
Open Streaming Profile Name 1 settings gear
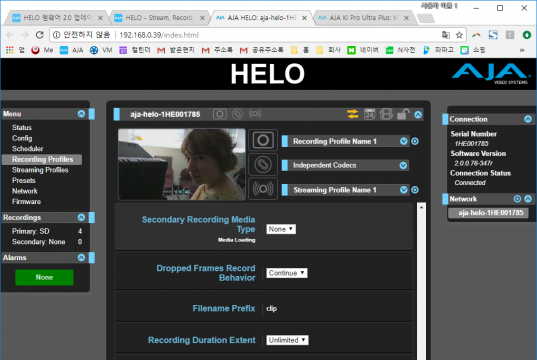[x=415, y=190]
